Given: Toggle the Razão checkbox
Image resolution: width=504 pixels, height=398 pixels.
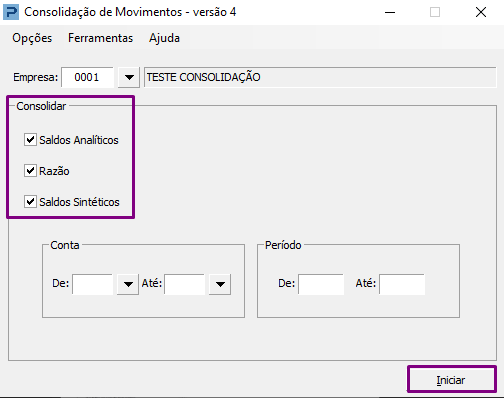Looking at the screenshot, I should tap(30, 171).
